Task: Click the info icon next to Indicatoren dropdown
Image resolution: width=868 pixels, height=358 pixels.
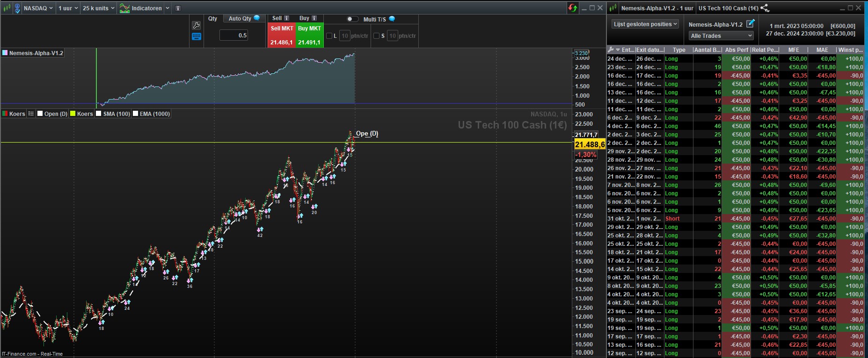Action: point(178,8)
